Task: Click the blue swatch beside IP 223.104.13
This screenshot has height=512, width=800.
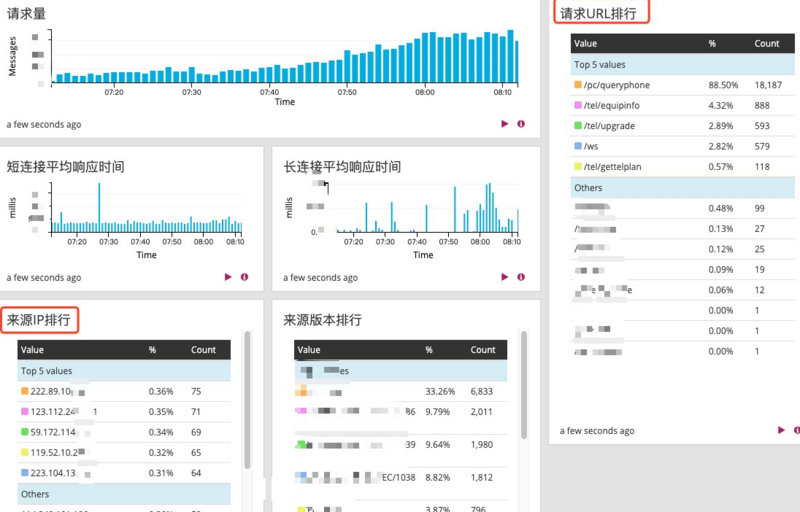Action: tap(24, 473)
